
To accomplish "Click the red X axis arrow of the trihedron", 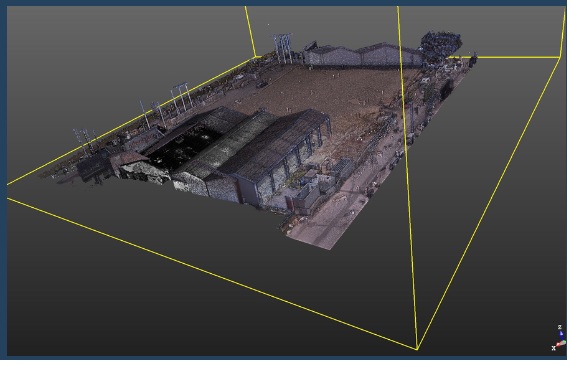I will [x=557, y=345].
